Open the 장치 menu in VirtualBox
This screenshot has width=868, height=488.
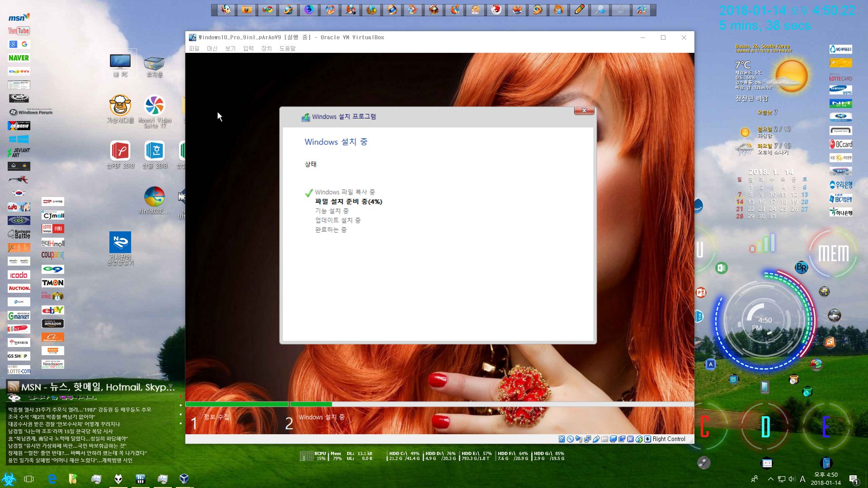pos(266,48)
